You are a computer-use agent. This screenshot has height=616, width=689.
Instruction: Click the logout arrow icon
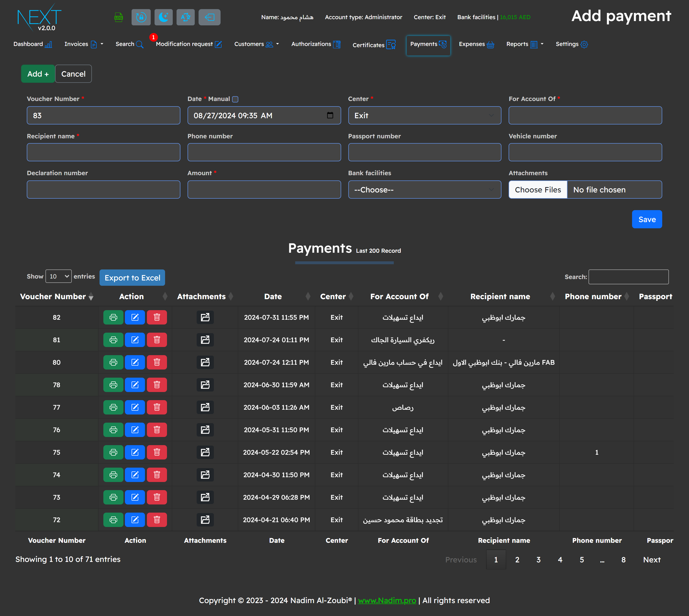point(209,17)
